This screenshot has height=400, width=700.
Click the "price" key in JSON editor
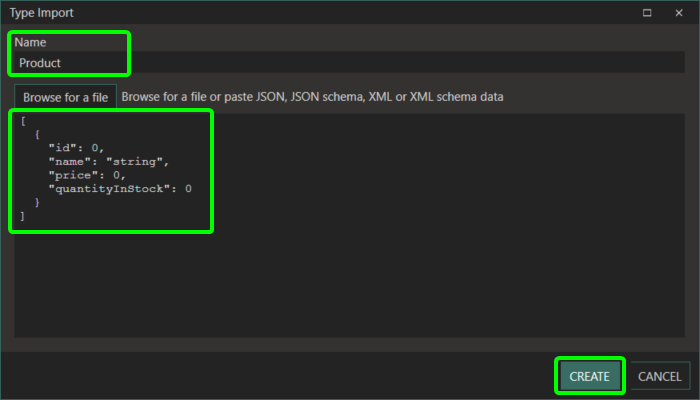[70, 174]
